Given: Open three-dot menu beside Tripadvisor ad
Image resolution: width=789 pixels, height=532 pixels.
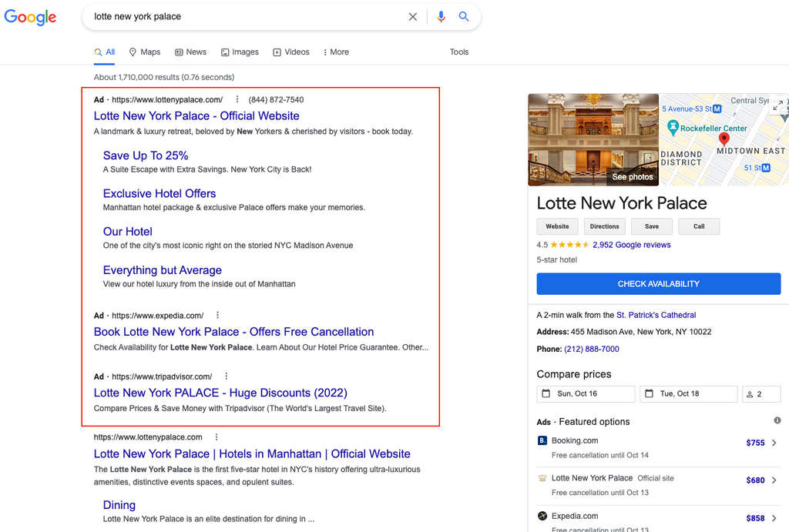Looking at the screenshot, I should point(226,376).
